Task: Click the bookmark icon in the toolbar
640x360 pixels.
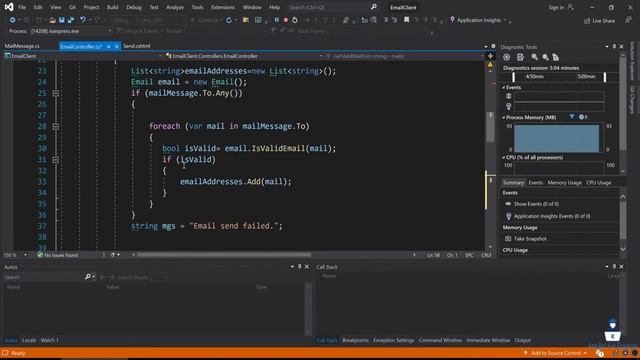Action: pyautogui.click(x=407, y=20)
